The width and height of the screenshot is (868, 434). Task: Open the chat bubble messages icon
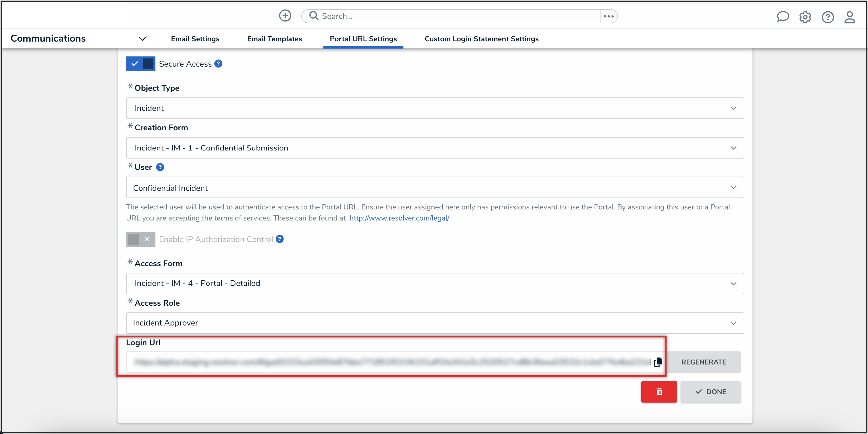[x=782, y=17]
